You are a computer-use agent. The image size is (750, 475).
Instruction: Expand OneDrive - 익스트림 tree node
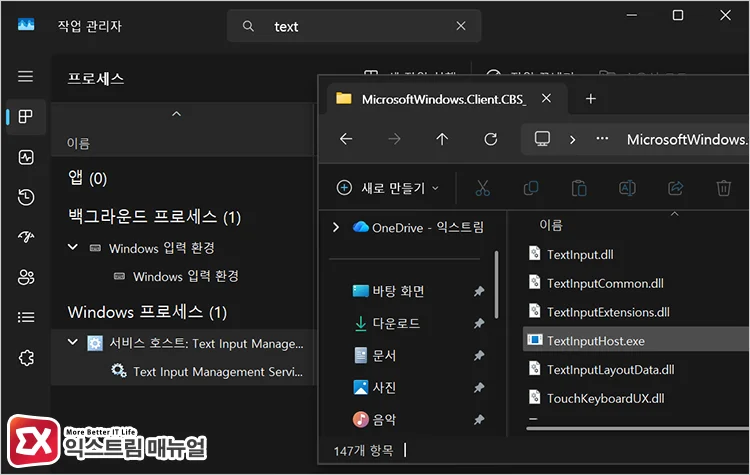coord(336,227)
